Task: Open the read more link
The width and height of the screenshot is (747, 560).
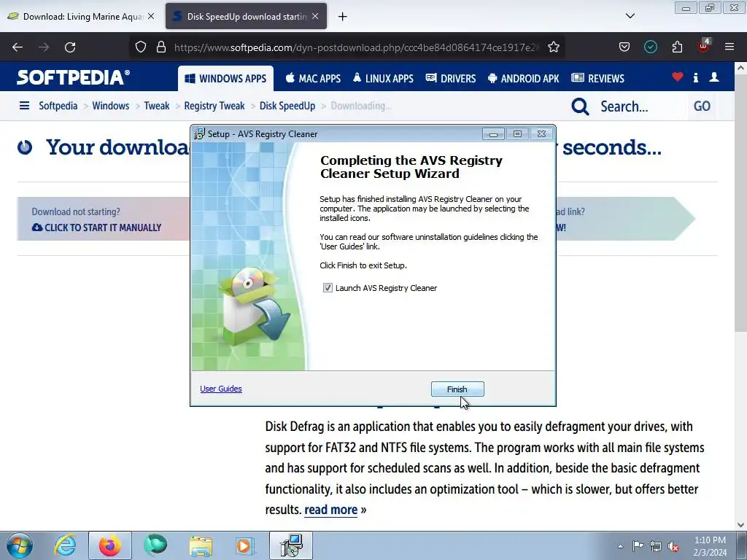Action: point(330,510)
